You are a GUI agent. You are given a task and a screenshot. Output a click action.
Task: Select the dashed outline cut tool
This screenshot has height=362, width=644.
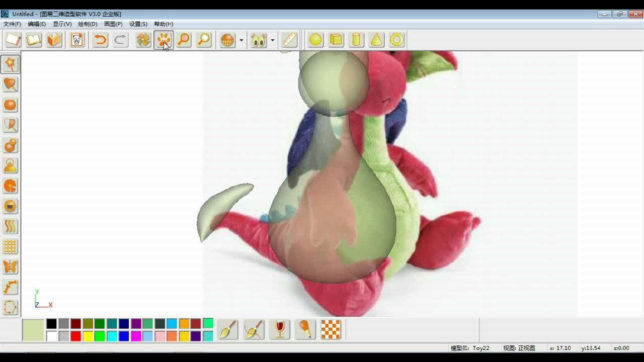pos(10,125)
